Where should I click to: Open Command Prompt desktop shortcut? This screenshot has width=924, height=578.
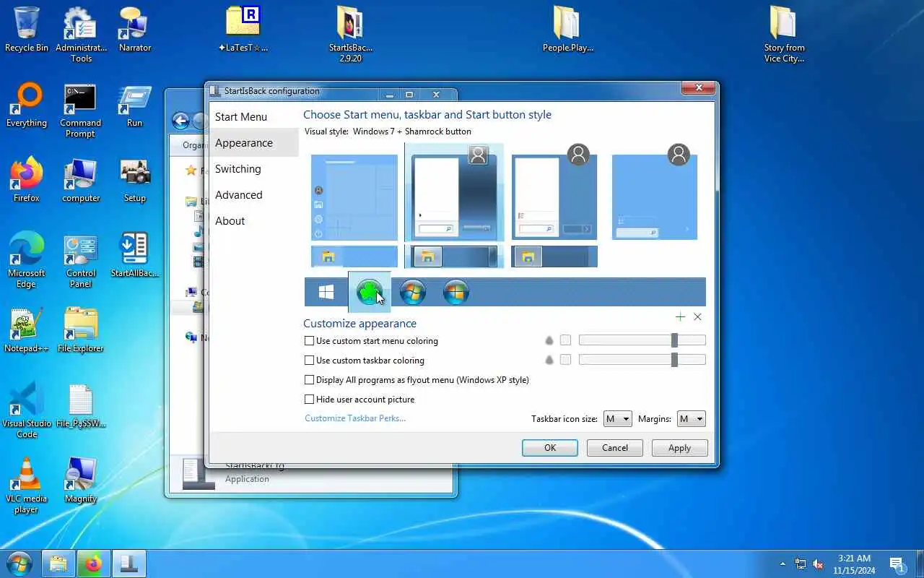pos(81,111)
